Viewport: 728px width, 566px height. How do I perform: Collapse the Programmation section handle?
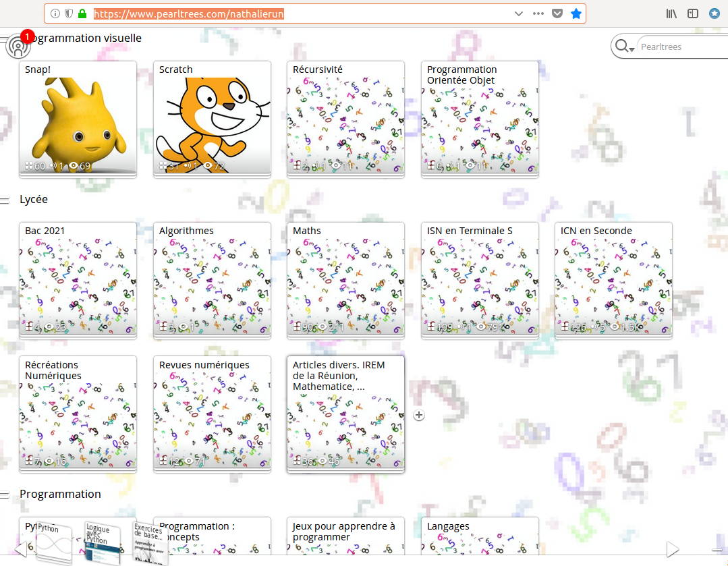click(5, 495)
